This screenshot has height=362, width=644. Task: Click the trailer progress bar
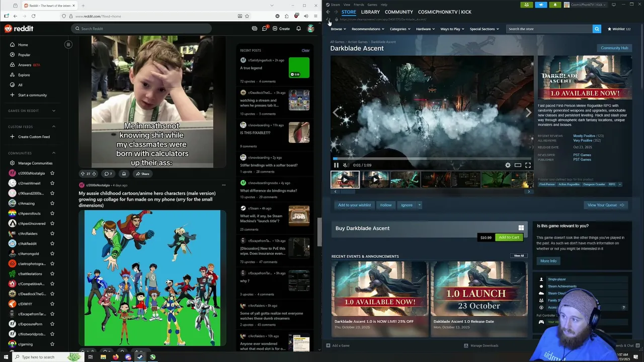(x=432, y=159)
